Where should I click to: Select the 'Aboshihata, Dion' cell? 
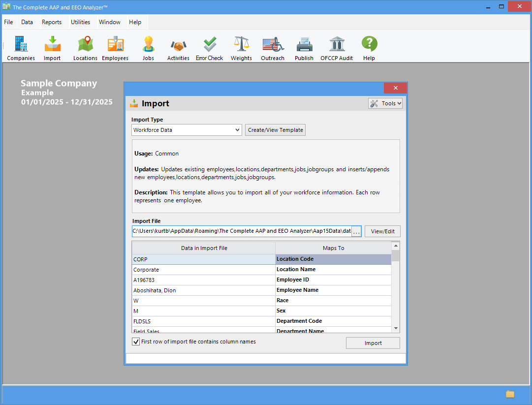pos(204,290)
